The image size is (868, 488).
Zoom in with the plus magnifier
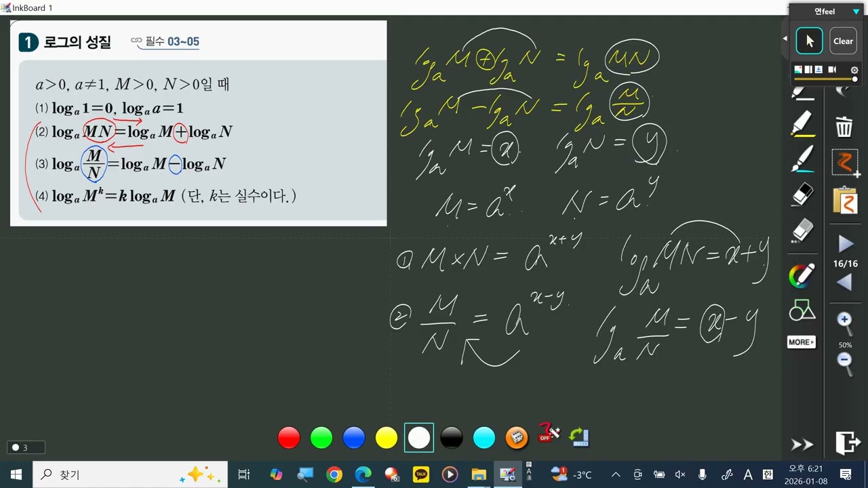(x=844, y=323)
